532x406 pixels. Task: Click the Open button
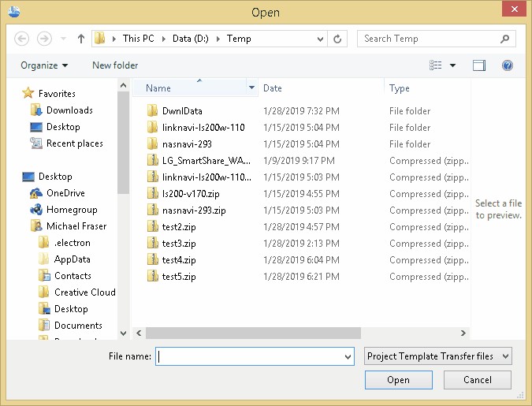point(398,380)
